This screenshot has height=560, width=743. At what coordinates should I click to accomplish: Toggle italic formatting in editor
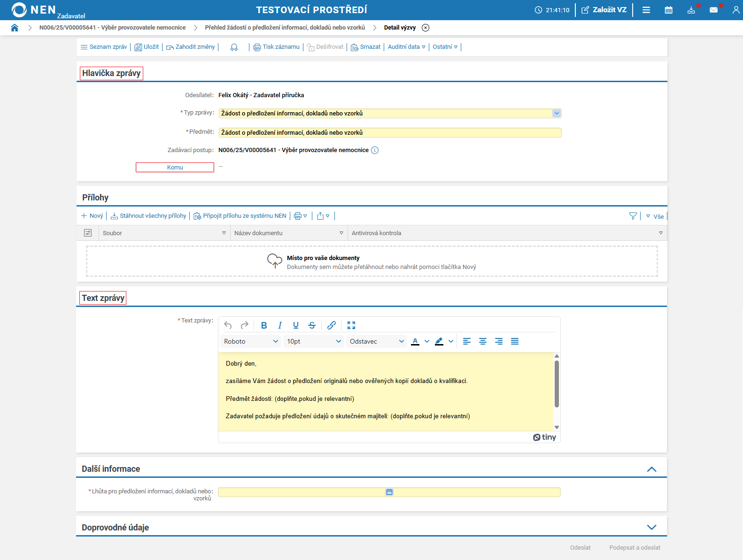click(280, 325)
